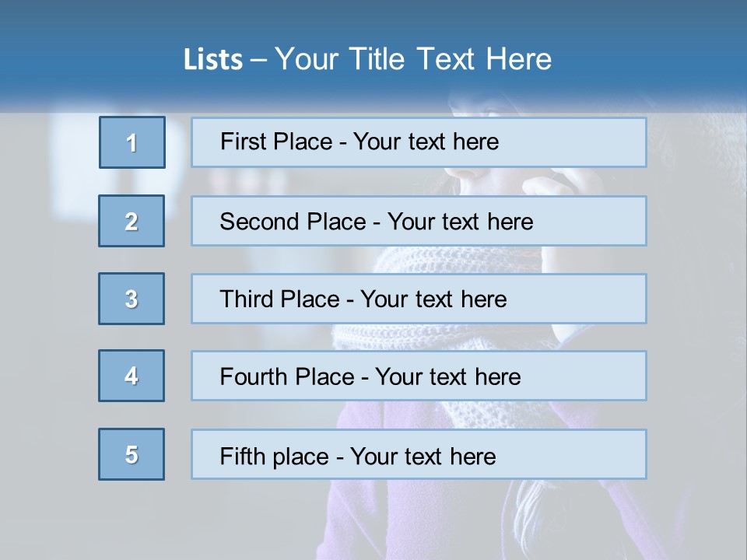This screenshot has height=560, width=747.
Task: Click the number 3 box
Action: click(x=132, y=299)
